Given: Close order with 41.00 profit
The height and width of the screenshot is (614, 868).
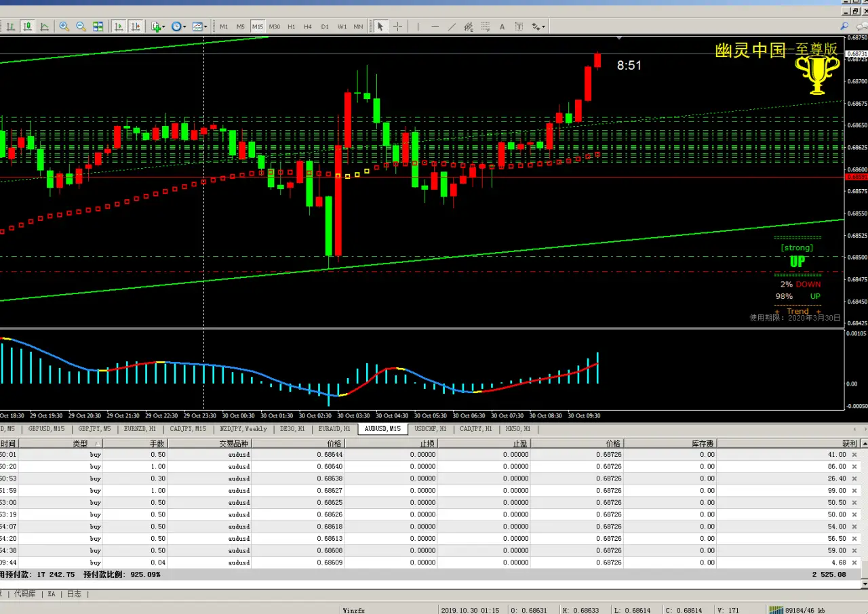Looking at the screenshot, I should 854,455.
